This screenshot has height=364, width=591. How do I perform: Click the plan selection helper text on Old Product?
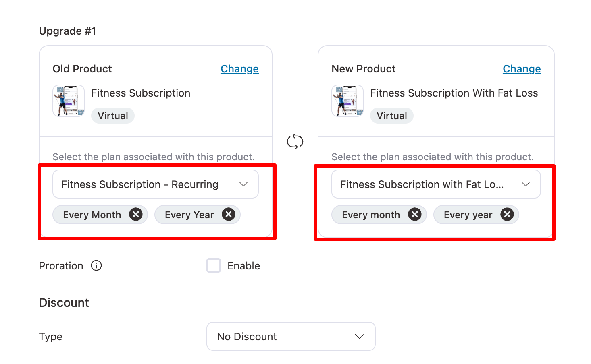[x=154, y=157]
